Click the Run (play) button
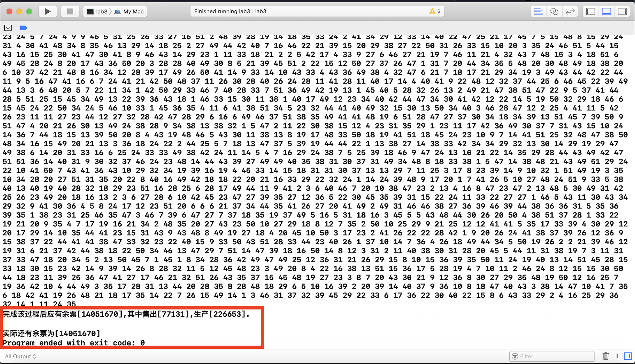Screen dimensions: 635x364 (47, 12)
